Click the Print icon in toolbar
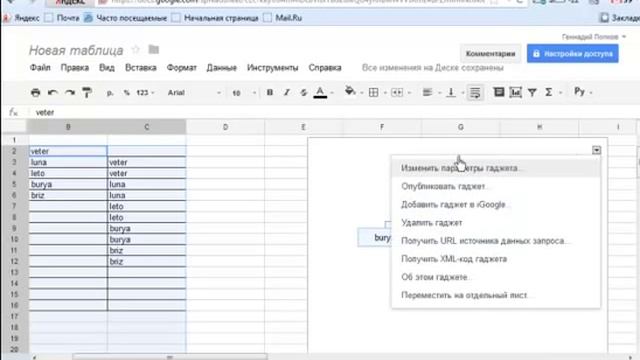The height and width of the screenshot is (360, 640). coord(36,93)
